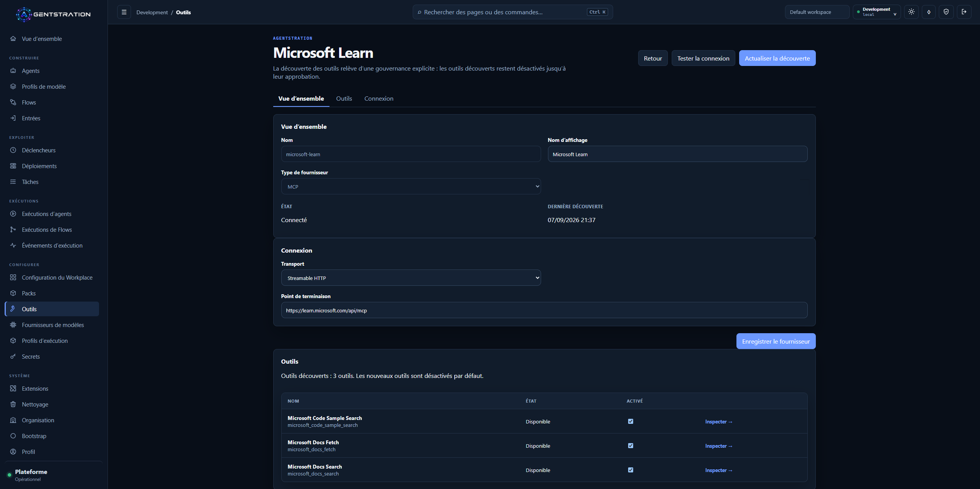980x489 pixels.
Task: Open Vue d'ensemble home icon in sidebar
Action: [13, 39]
